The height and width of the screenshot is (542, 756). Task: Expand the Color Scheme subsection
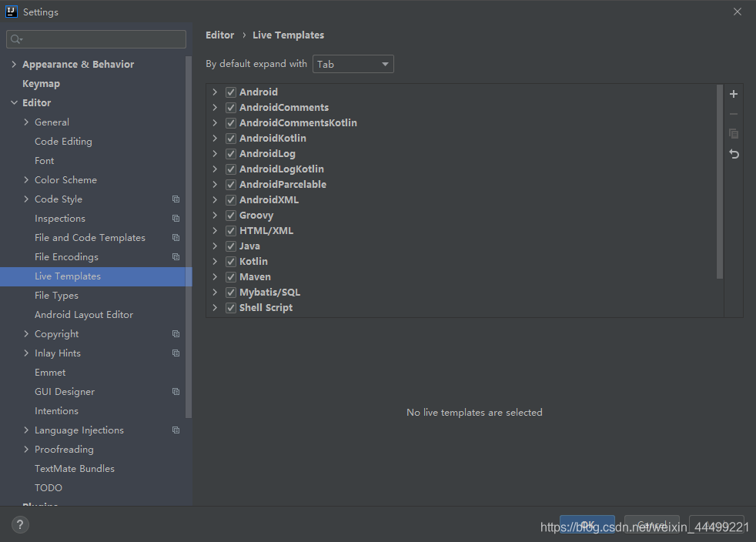click(x=26, y=180)
